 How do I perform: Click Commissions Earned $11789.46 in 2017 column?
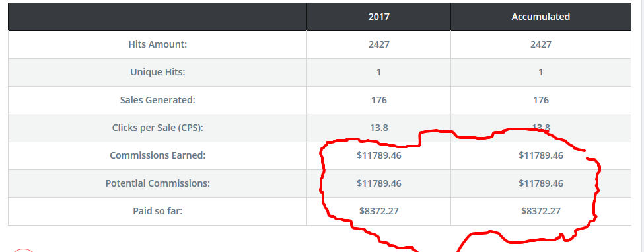coord(378,156)
